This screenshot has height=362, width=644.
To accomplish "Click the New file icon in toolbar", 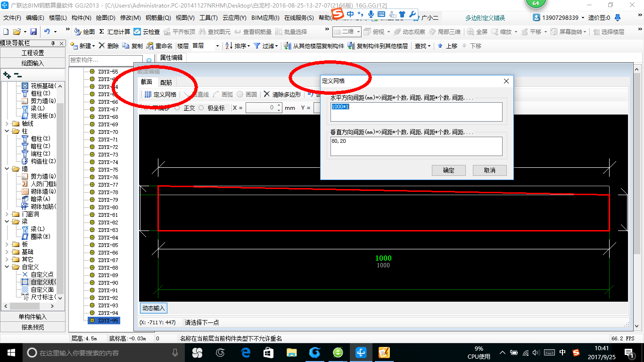I will (x=6, y=32).
